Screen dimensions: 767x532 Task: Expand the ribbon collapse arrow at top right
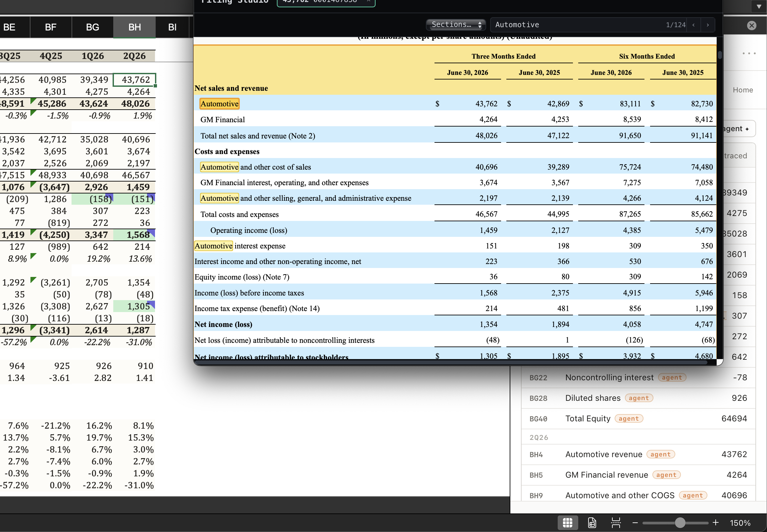click(759, 6)
